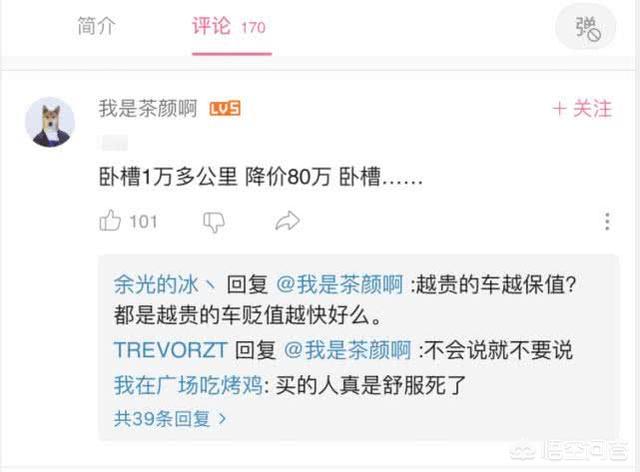Image resolution: width=640 pixels, height=472 pixels.
Task: Open avatar of 我是茶颜啊
Action: [x=50, y=122]
